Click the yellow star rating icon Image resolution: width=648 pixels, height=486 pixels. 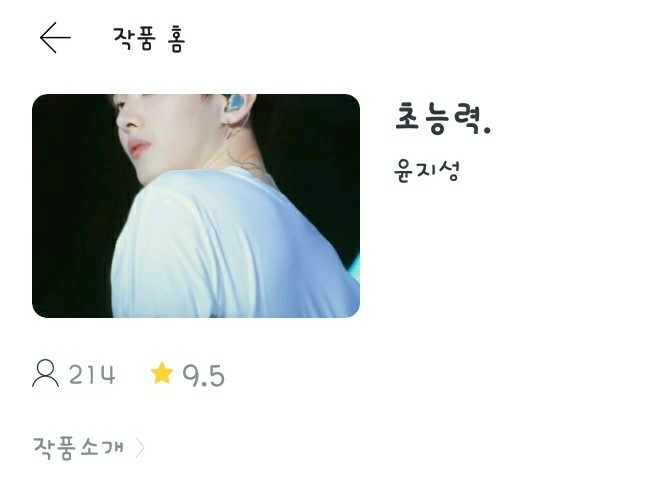[x=162, y=373]
